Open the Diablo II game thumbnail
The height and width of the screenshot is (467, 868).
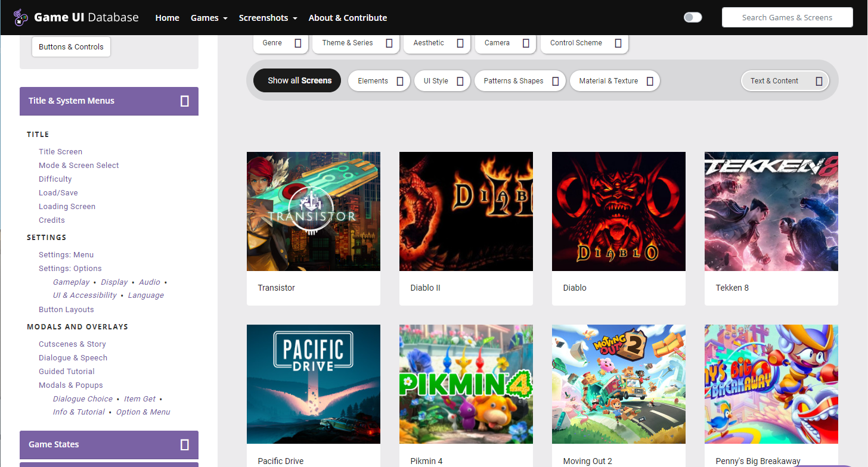coord(466,211)
